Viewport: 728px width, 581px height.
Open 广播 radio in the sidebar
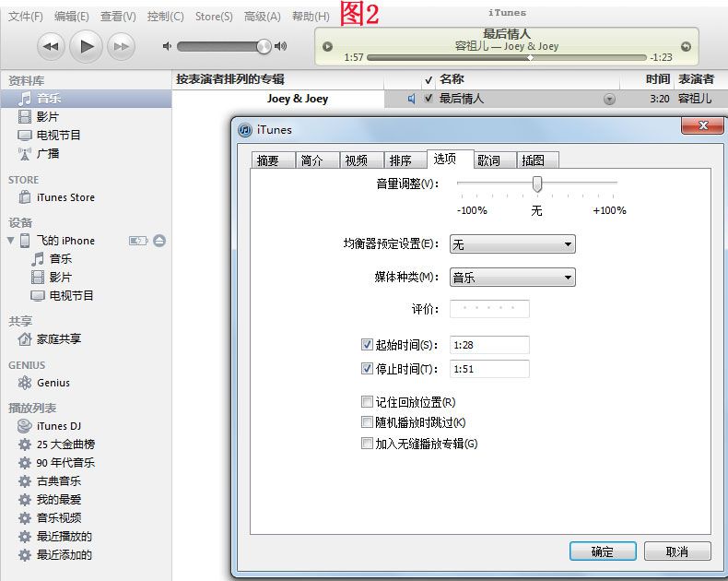pyautogui.click(x=48, y=153)
